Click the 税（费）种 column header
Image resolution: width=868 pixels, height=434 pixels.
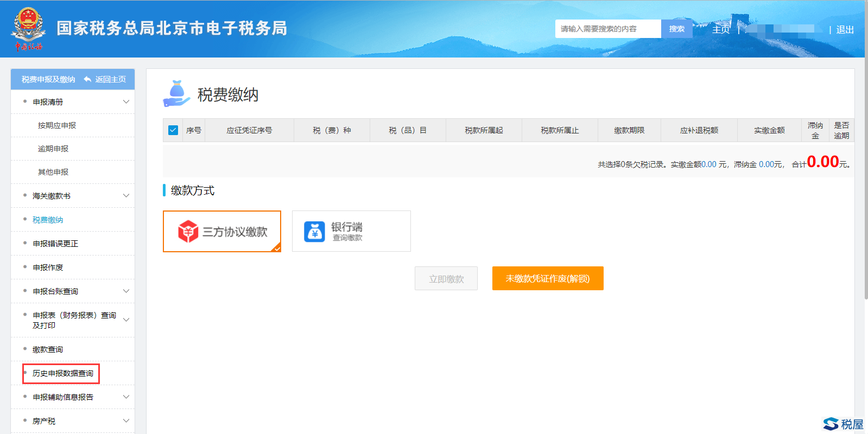point(332,130)
